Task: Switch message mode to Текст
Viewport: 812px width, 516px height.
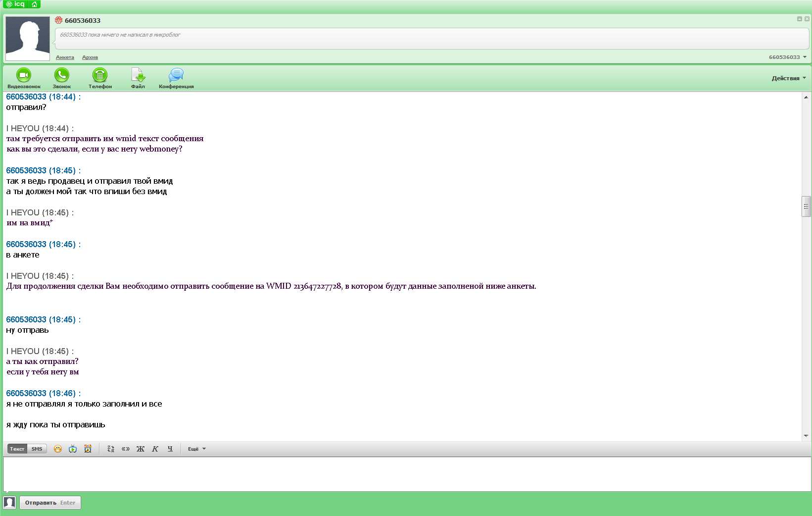Action: tap(17, 449)
